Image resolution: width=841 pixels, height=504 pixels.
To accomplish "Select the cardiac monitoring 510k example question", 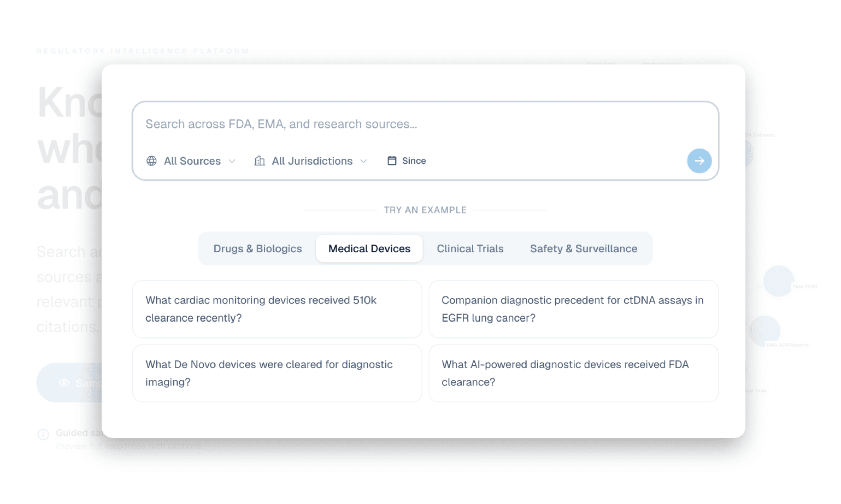I will 277,309.
